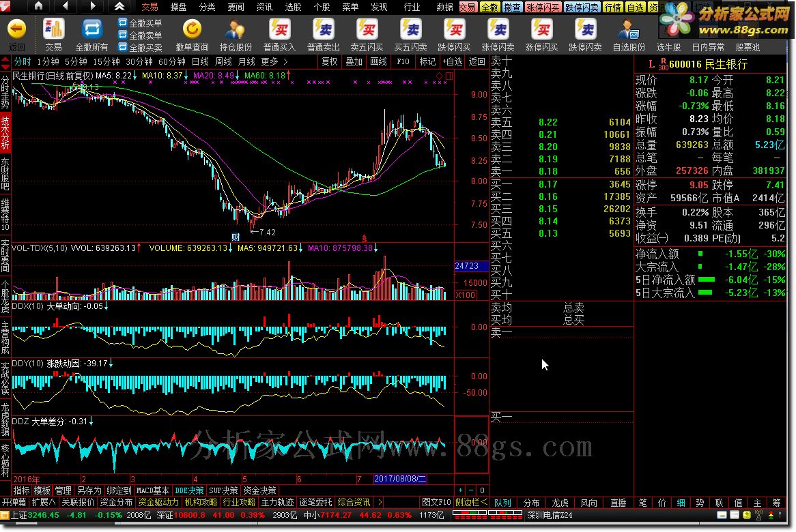Click the blue 撤查 shortcut button
The image size is (796, 532).
tap(512, 7)
